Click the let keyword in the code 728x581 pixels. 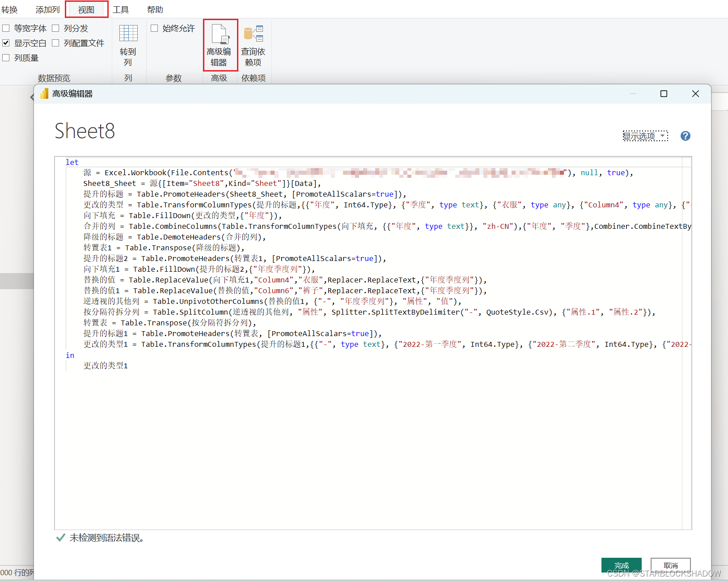[x=72, y=162]
